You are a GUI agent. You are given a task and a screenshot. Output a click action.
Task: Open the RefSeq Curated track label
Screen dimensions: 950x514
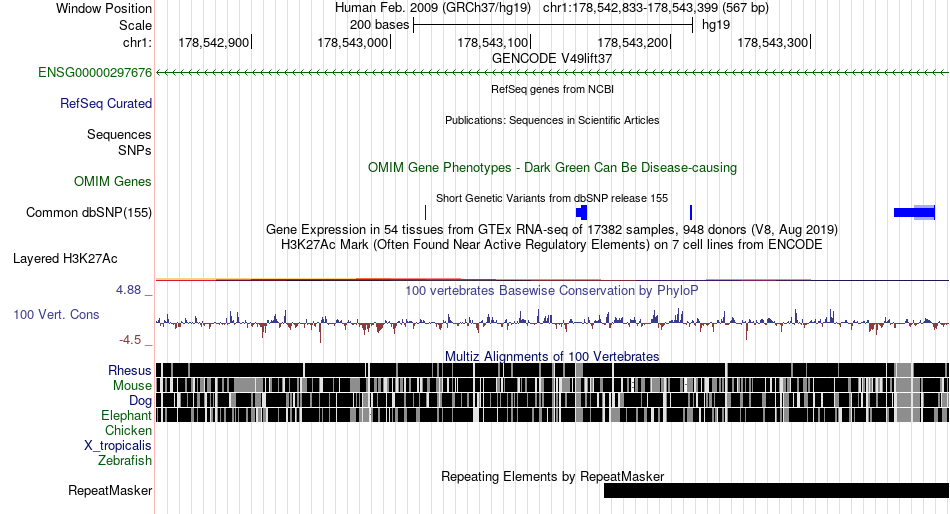pos(106,104)
